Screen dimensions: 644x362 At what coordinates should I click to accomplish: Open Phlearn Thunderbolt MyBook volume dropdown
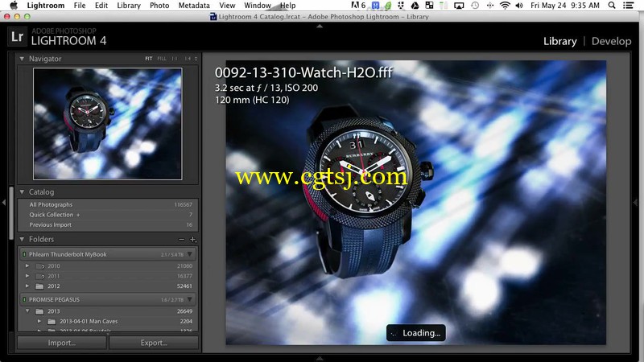[190, 254]
